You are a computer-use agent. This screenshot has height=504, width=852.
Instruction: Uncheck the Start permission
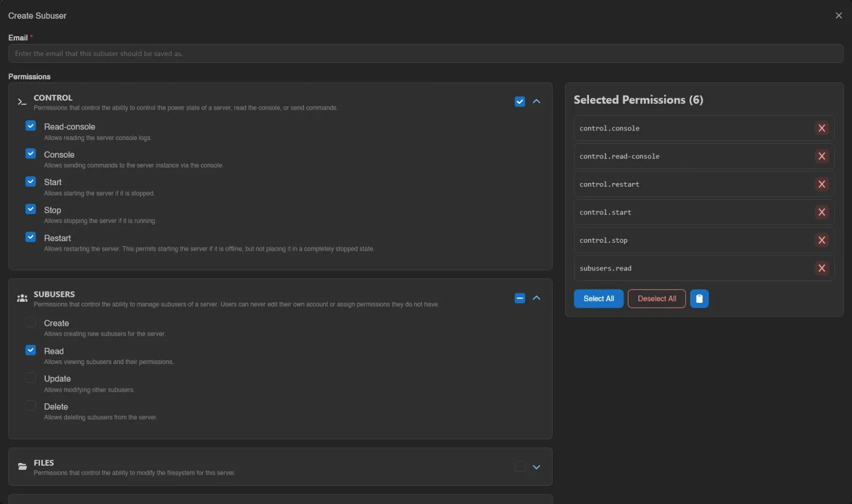[31, 181]
